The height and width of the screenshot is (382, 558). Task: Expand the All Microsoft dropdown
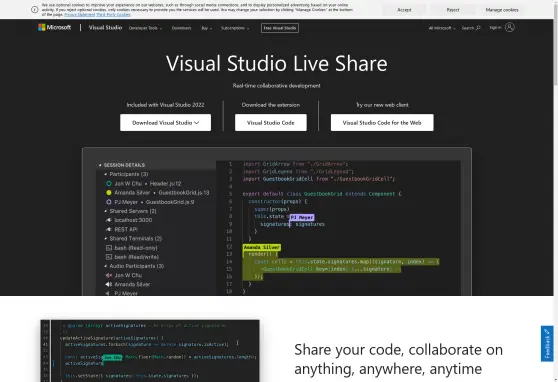click(442, 28)
